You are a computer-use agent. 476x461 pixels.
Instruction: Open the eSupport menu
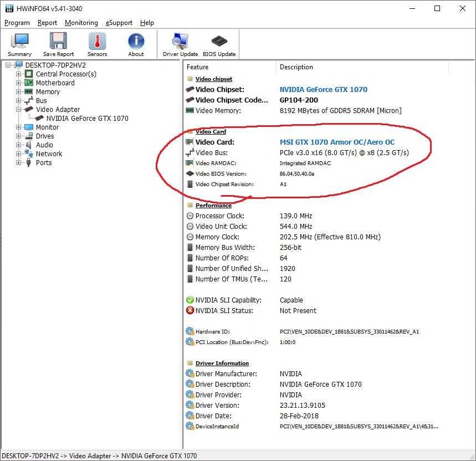119,23
